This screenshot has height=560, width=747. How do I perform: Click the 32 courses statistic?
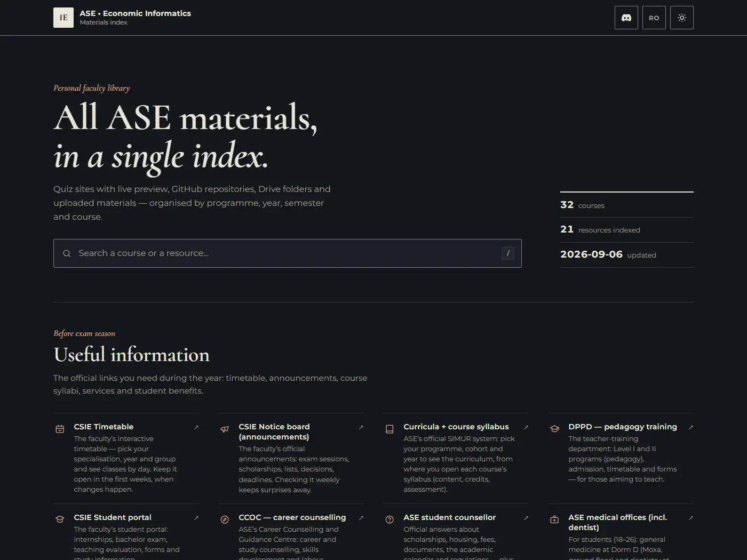(x=583, y=205)
